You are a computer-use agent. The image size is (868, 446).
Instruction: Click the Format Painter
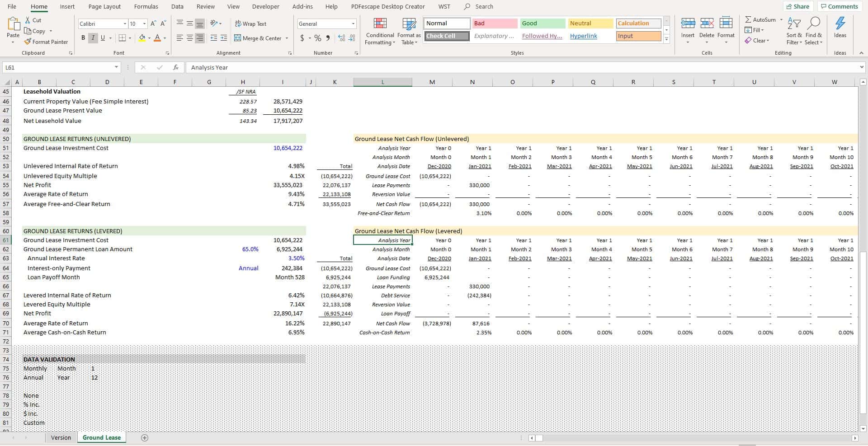click(47, 42)
